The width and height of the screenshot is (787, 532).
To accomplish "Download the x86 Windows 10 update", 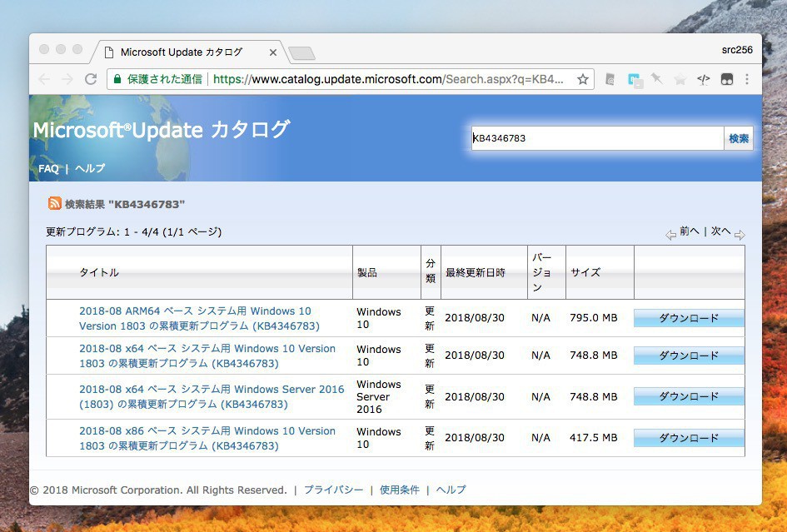I will 689,438.
